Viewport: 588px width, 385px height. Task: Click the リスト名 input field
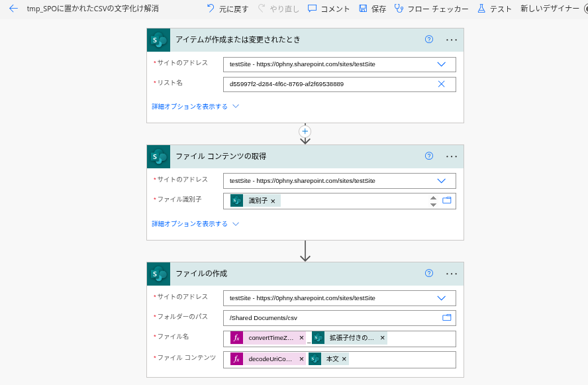[x=340, y=84]
